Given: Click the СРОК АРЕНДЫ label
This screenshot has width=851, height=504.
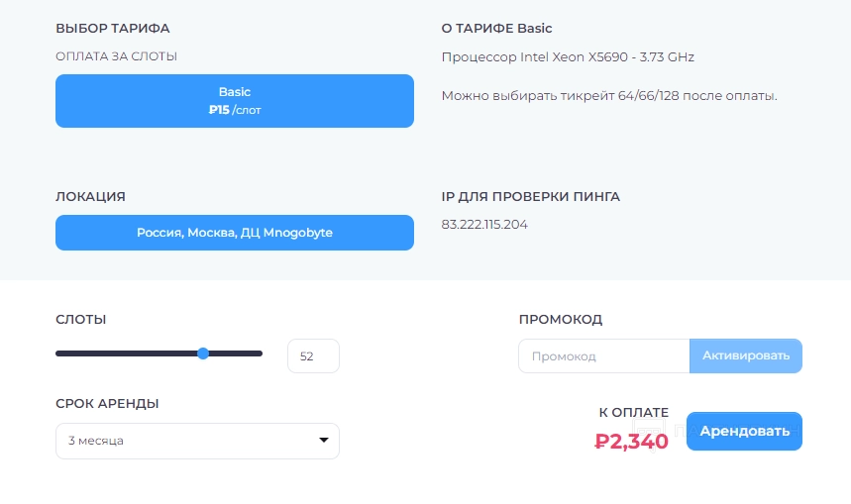Looking at the screenshot, I should 107,404.
